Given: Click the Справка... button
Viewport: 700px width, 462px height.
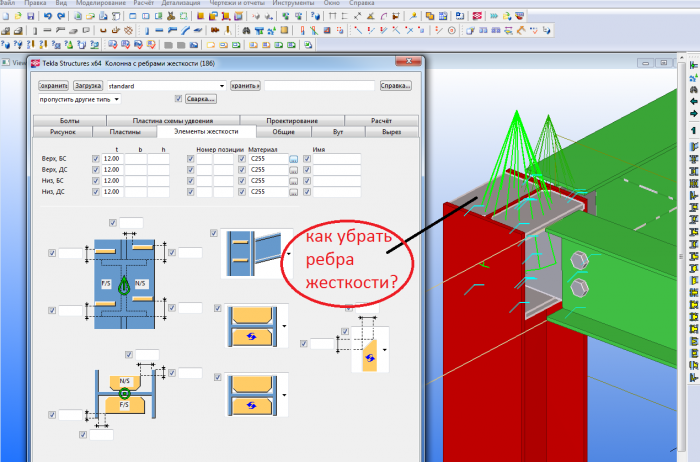Looking at the screenshot, I should point(396,86).
